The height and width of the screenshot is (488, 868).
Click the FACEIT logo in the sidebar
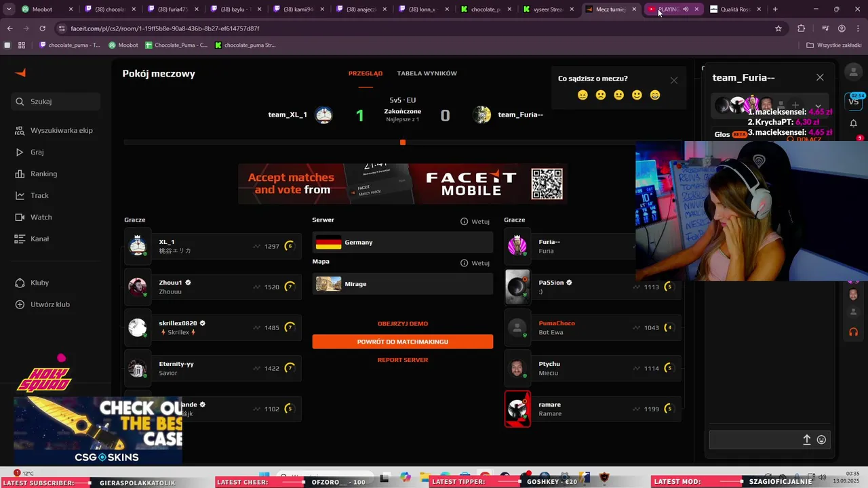tap(20, 73)
